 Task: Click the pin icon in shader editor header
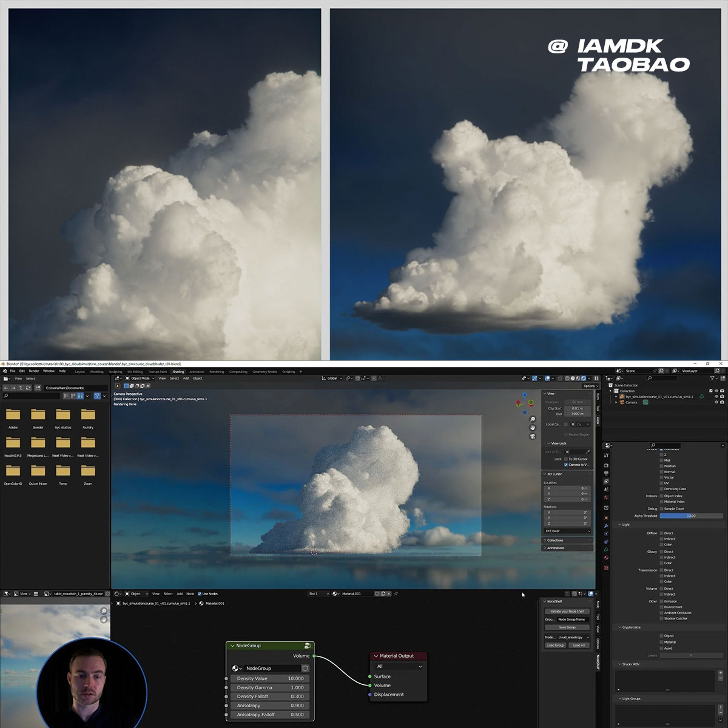coord(395,593)
